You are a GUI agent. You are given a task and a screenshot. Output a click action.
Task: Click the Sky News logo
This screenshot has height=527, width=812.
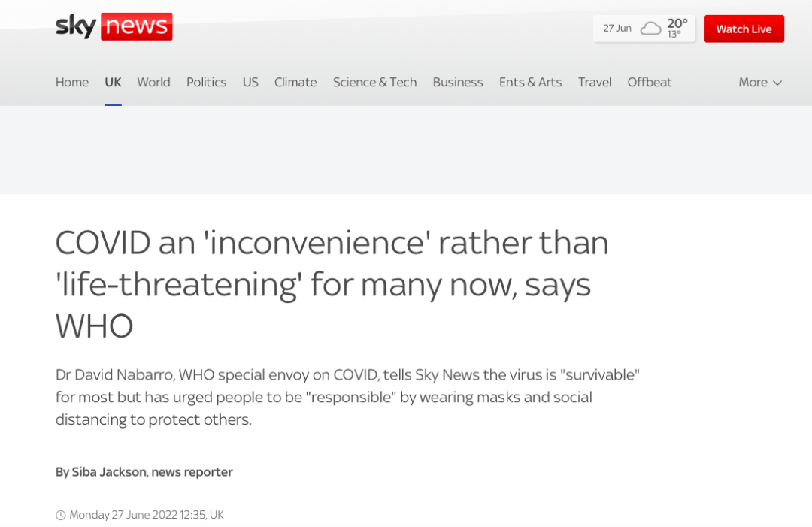tap(114, 27)
